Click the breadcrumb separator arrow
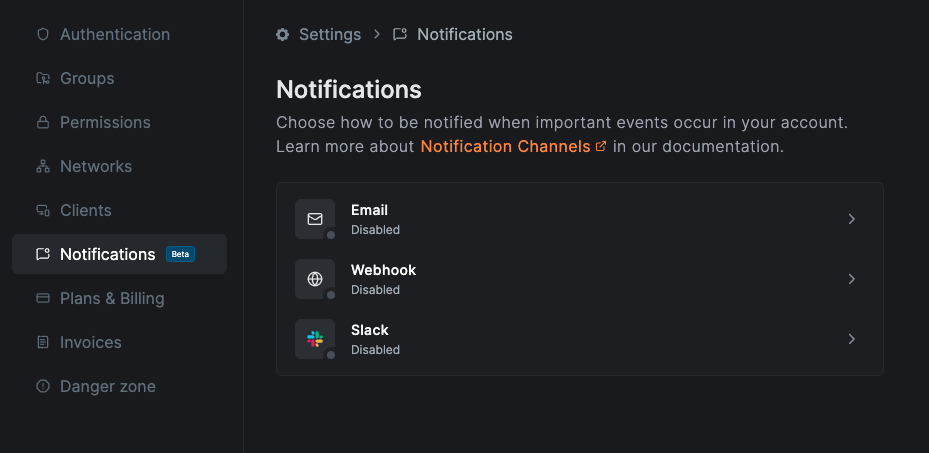 [377, 34]
